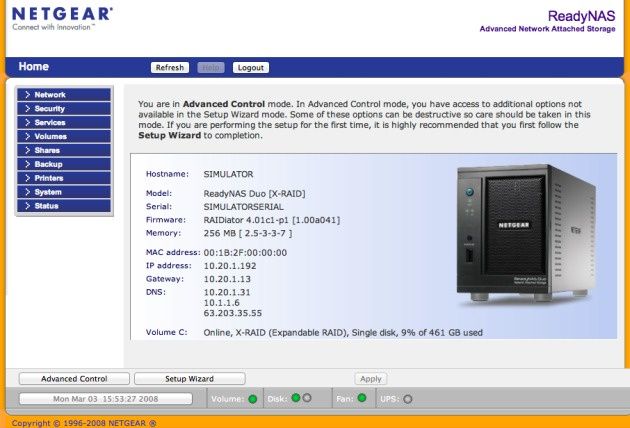630x428 pixels.
Task: Click the NETGEAR logo
Action: pos(62,18)
